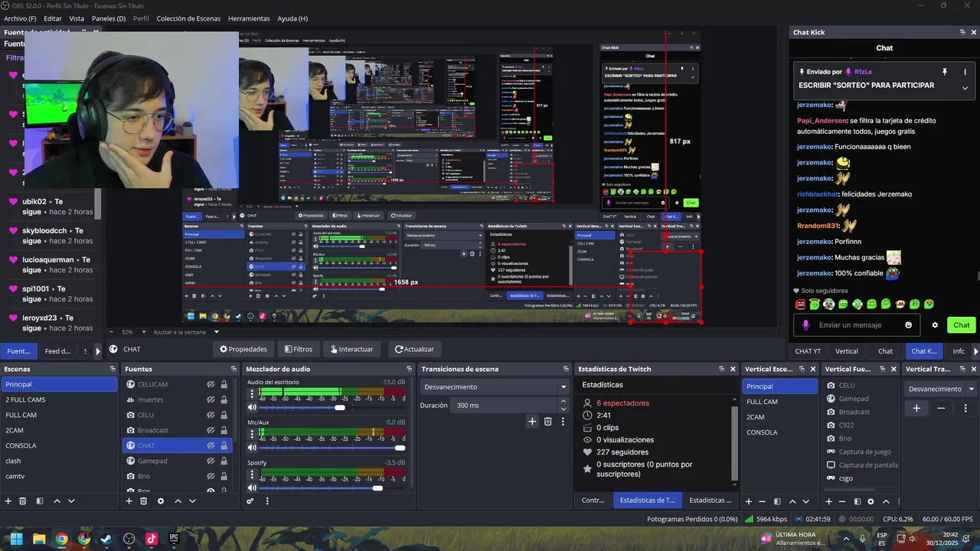Toggle lock on Broadcast source
This screenshot has width=980, height=551.
(x=224, y=430)
